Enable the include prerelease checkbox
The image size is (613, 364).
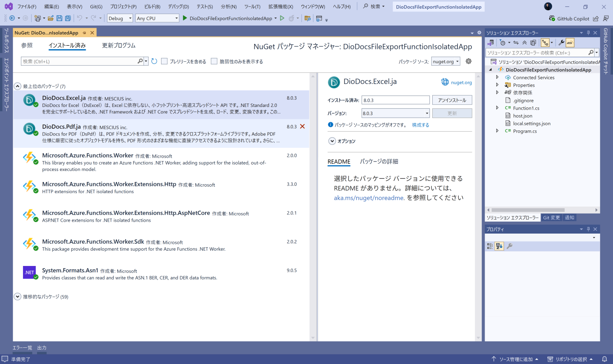(x=165, y=61)
